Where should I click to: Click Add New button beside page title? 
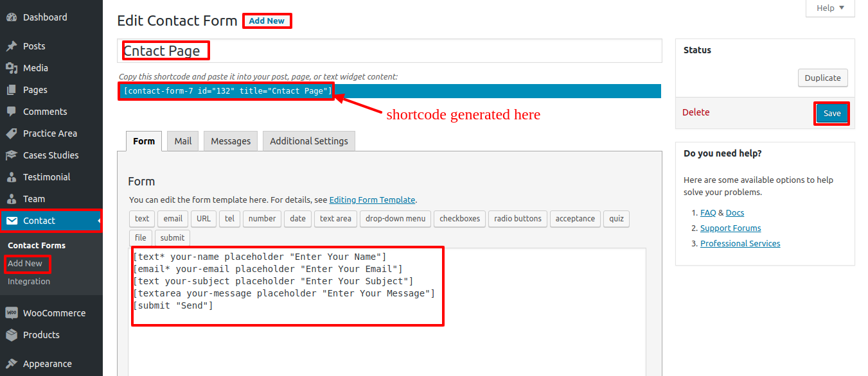[x=267, y=21]
